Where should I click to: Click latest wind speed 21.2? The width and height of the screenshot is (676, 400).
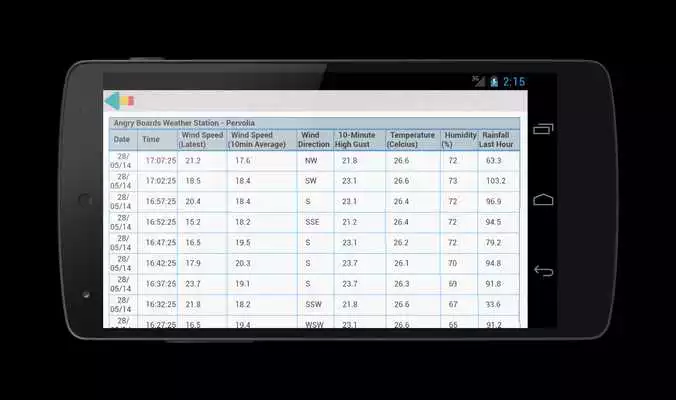(193, 160)
